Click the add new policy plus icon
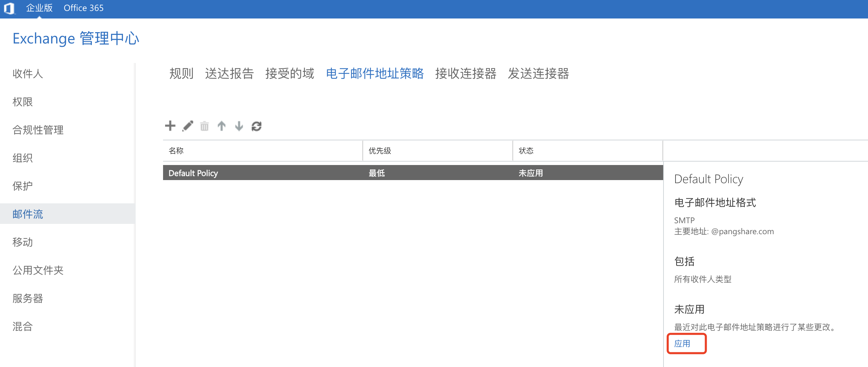868x367 pixels. (x=170, y=126)
